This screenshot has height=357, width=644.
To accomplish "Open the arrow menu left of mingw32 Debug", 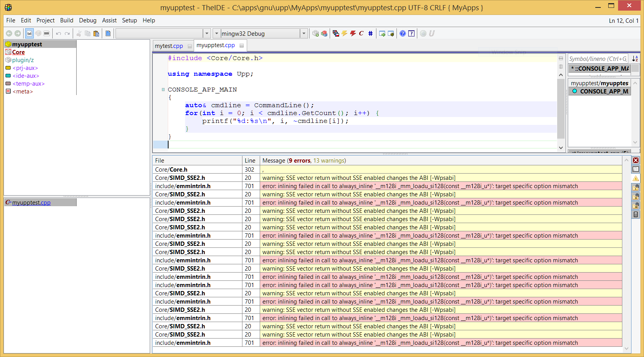I will [217, 33].
